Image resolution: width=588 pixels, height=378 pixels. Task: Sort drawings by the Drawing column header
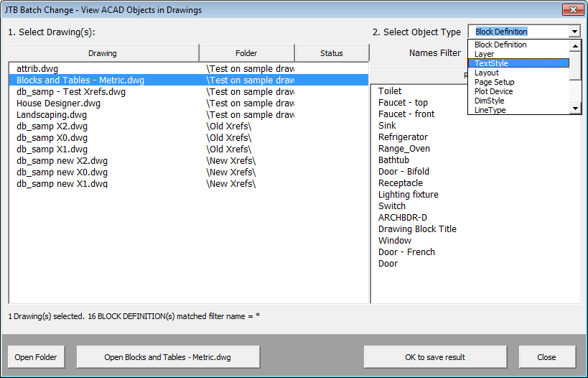pyautogui.click(x=103, y=53)
